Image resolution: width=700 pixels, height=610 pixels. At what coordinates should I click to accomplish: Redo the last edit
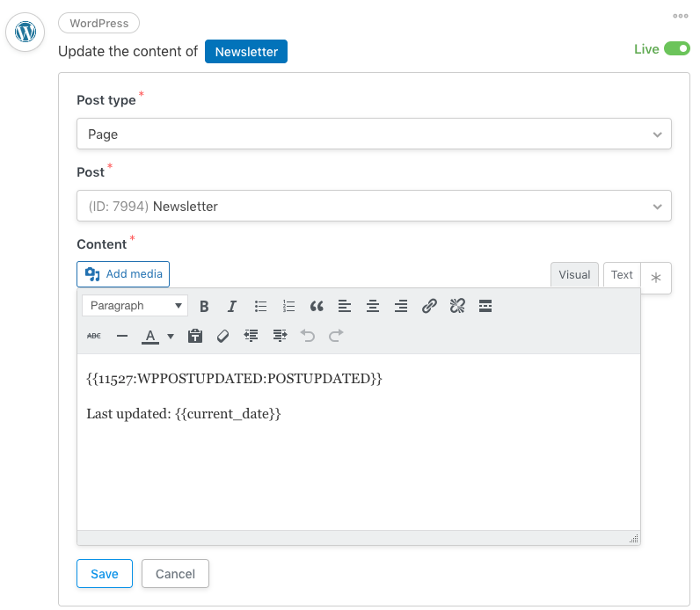click(x=336, y=336)
